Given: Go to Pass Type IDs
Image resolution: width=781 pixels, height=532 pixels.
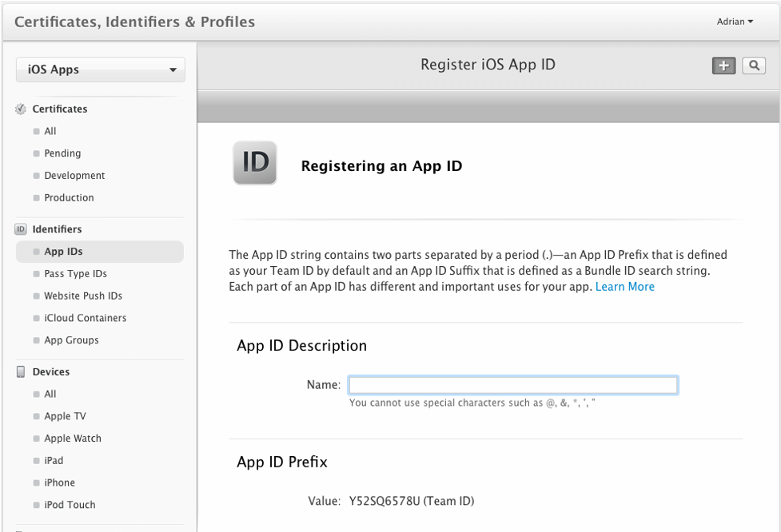Looking at the screenshot, I should pyautogui.click(x=75, y=274).
